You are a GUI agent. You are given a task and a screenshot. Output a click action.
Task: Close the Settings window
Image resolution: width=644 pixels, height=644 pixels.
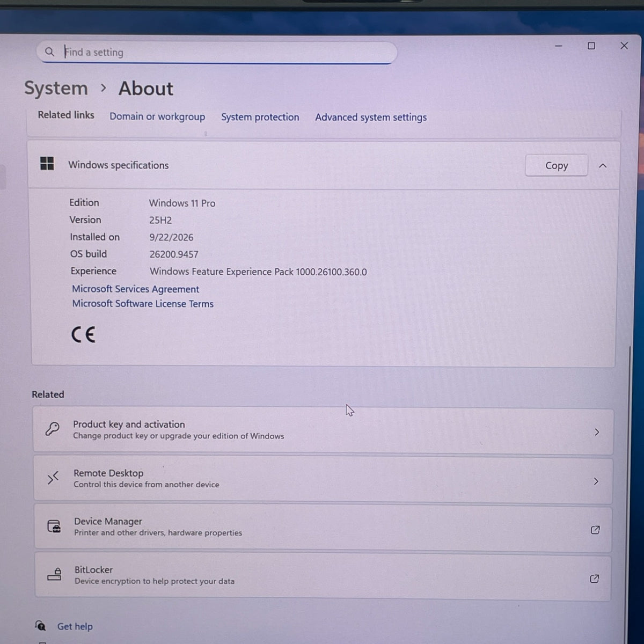point(624,46)
